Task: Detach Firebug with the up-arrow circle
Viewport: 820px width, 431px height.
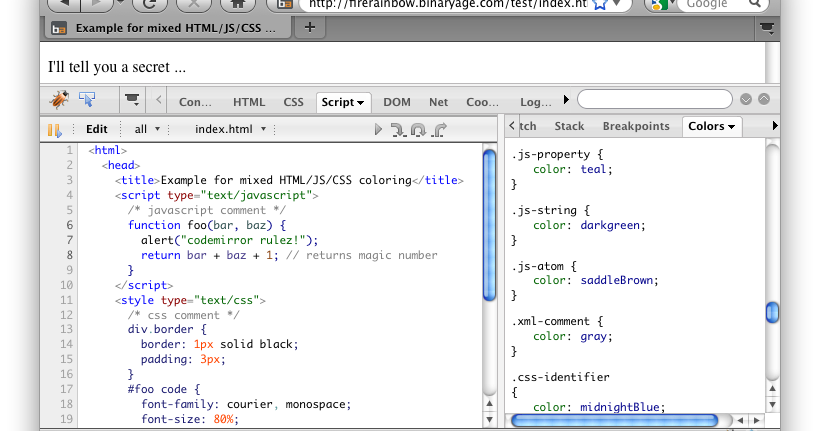Action: (764, 99)
